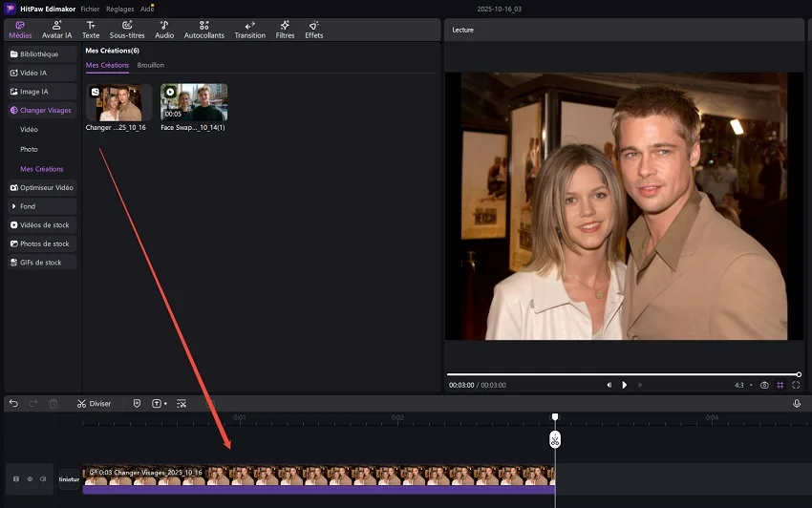
Task: Open the Autocollants stickers panel
Action: click(x=203, y=29)
